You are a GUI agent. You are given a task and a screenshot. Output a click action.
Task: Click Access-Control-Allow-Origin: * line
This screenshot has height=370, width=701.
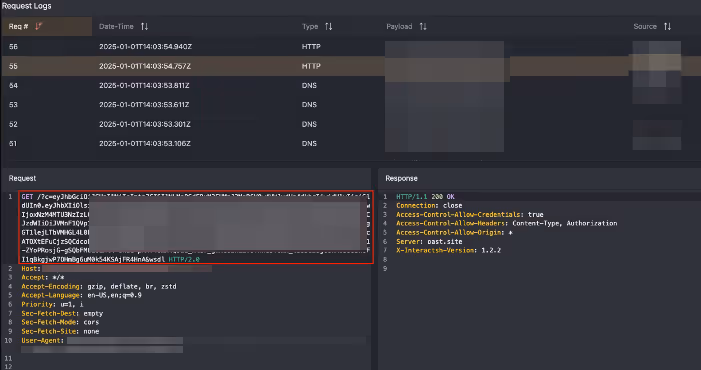click(x=454, y=232)
